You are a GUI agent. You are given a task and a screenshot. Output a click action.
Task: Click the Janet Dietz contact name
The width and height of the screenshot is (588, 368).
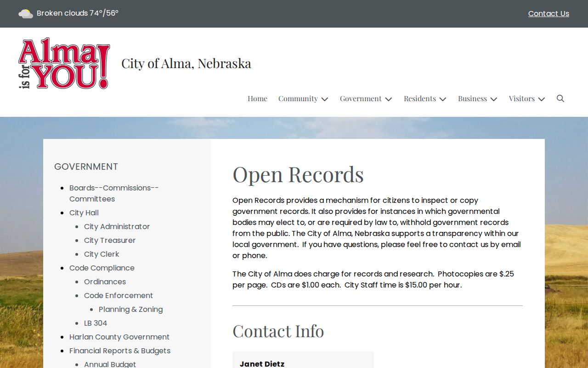coord(262,364)
